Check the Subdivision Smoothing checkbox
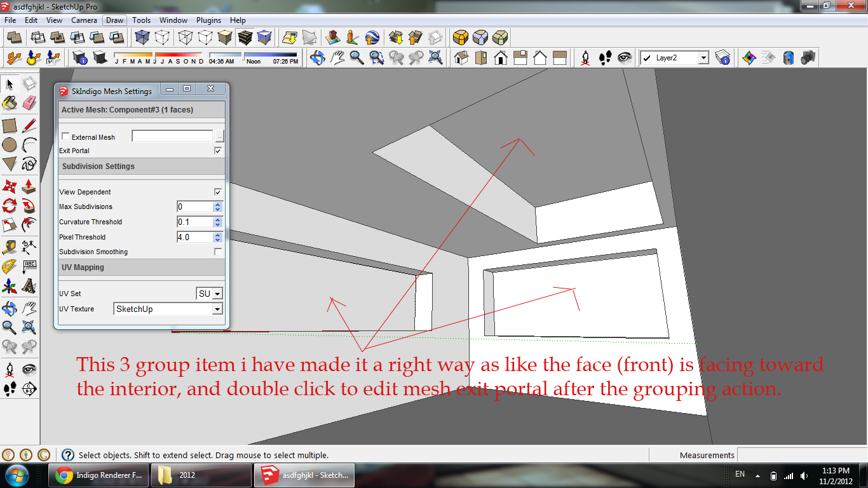 [x=218, y=252]
